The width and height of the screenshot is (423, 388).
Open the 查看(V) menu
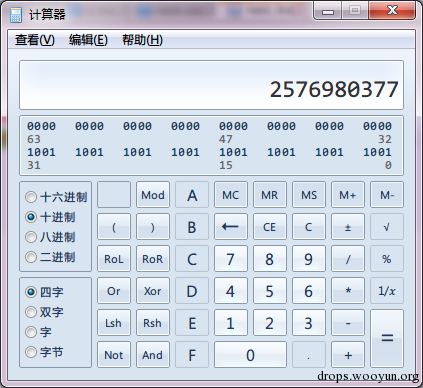35,40
